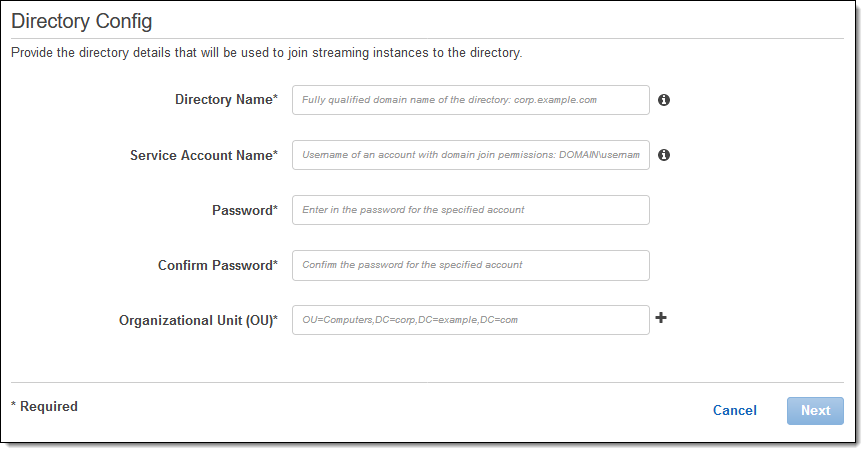Click the Organizational Unit (OU) input
Viewport: 866px width, 453px height.
click(x=470, y=320)
